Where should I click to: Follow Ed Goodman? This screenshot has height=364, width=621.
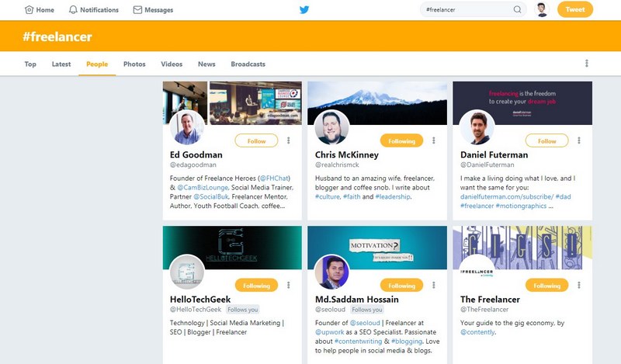click(x=256, y=141)
